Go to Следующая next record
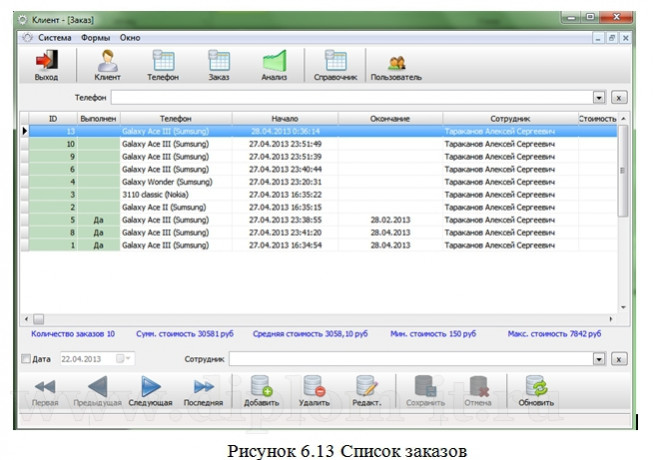Screen dimensions: 654x460 tap(150, 388)
